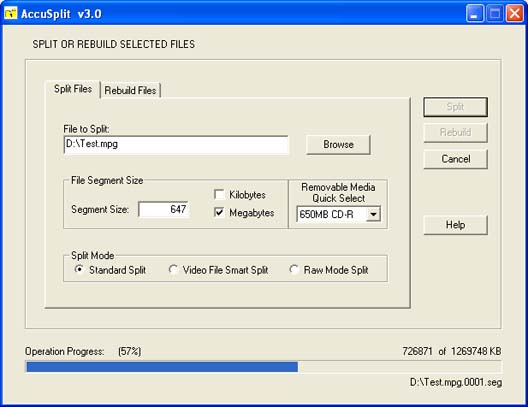Click the Split button
528x407 pixels.
[455, 107]
